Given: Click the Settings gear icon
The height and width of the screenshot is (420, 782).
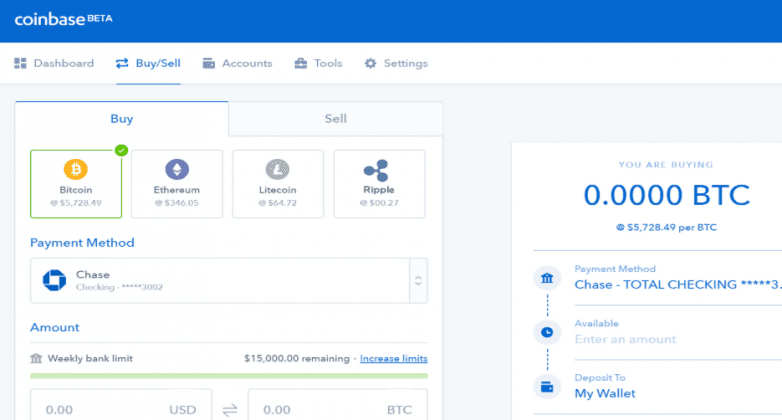Looking at the screenshot, I should pyautogui.click(x=370, y=63).
